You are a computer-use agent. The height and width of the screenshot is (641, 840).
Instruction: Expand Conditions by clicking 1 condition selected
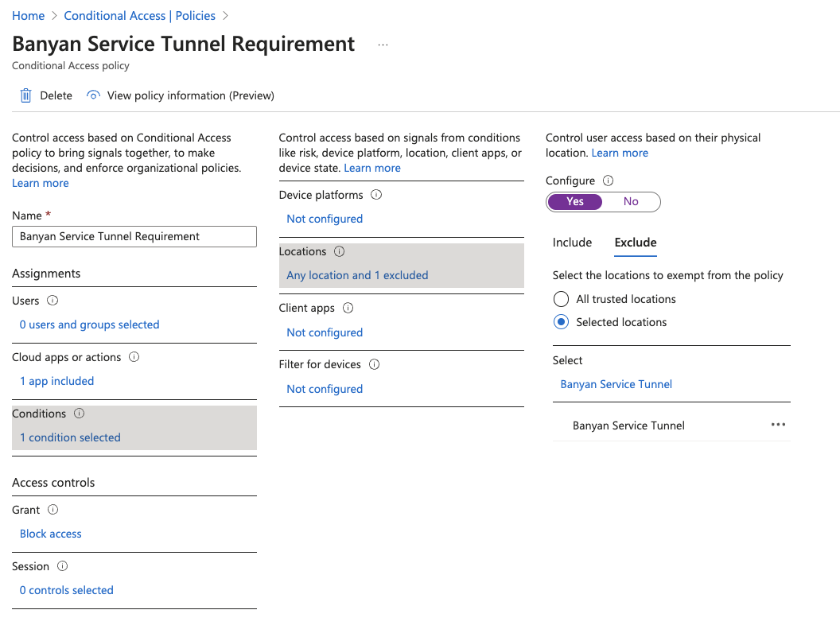(x=70, y=437)
